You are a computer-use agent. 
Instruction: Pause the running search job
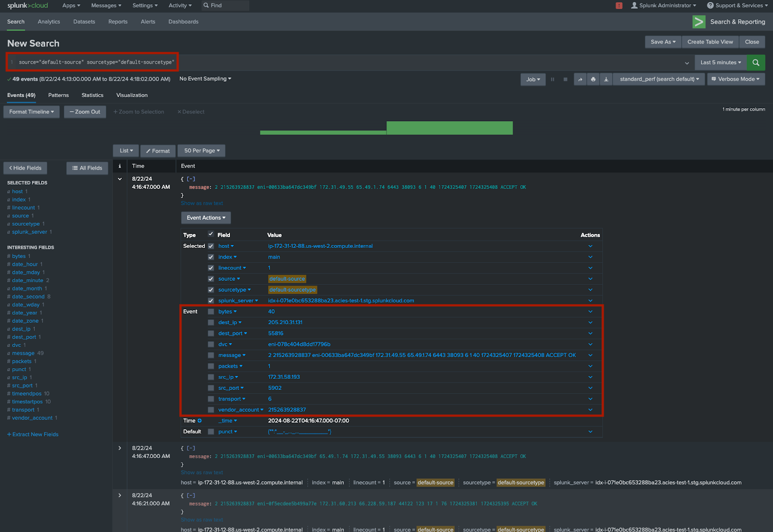553,79
